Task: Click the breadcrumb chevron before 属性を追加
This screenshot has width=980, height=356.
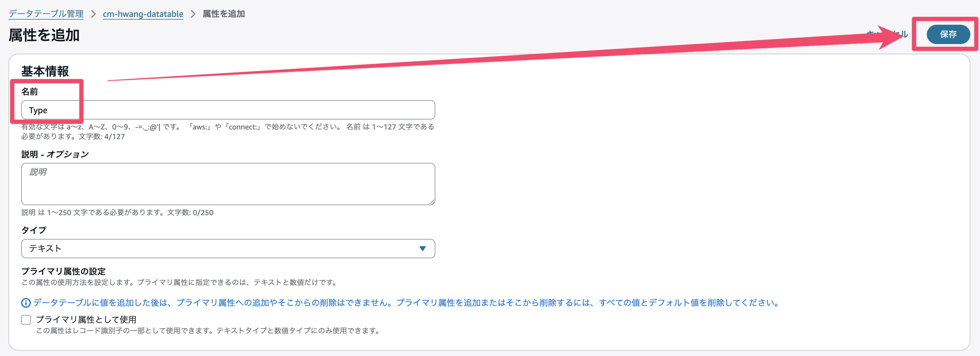Action: click(x=193, y=14)
